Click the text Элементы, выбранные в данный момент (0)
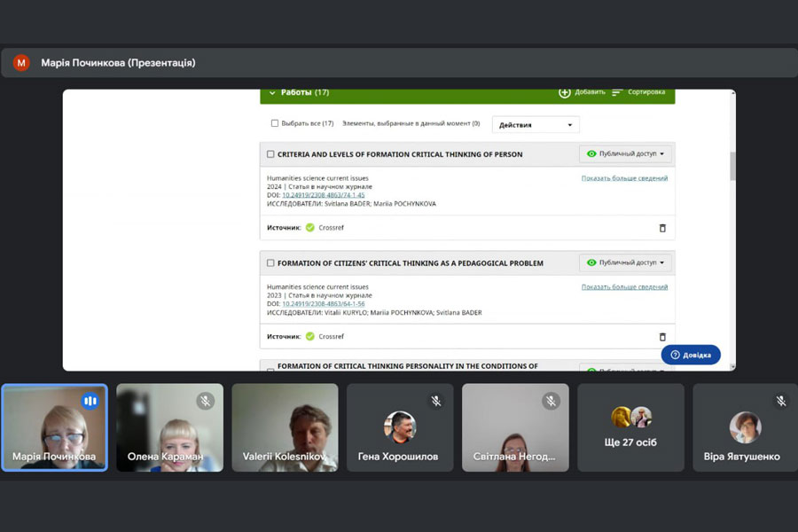Screen dimensions: 798x532 tap(411, 123)
